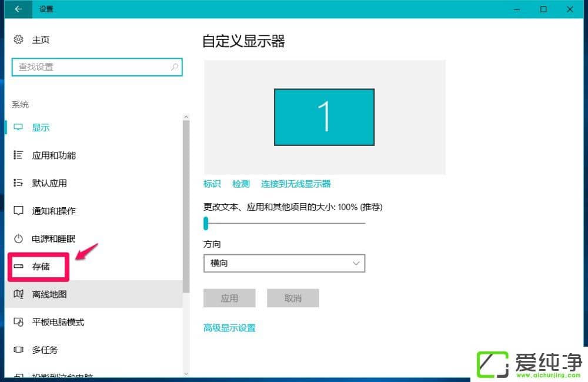This screenshot has width=588, height=382.
Task: Open the 方向 orientation dropdown
Action: (284, 263)
